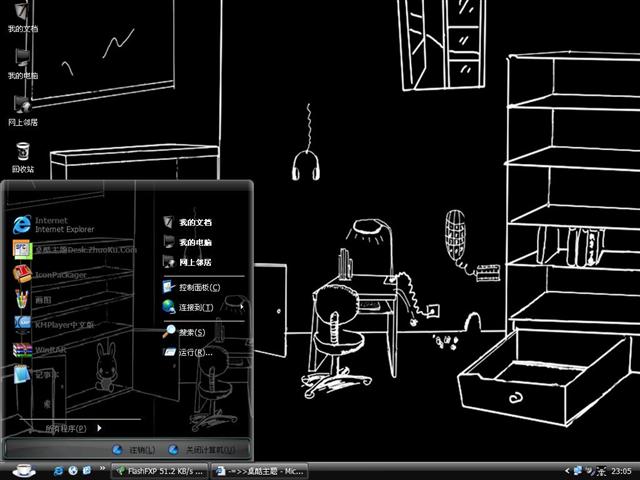This screenshot has height=480, width=640.
Task: Switch to 桌酷主题 browser taskbar button
Action: [259, 471]
